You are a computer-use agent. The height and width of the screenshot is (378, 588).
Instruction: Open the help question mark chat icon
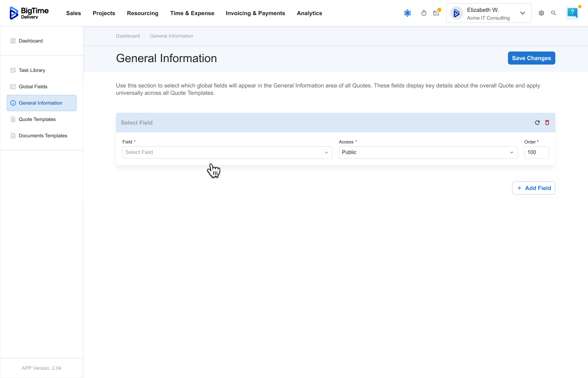coord(572,13)
